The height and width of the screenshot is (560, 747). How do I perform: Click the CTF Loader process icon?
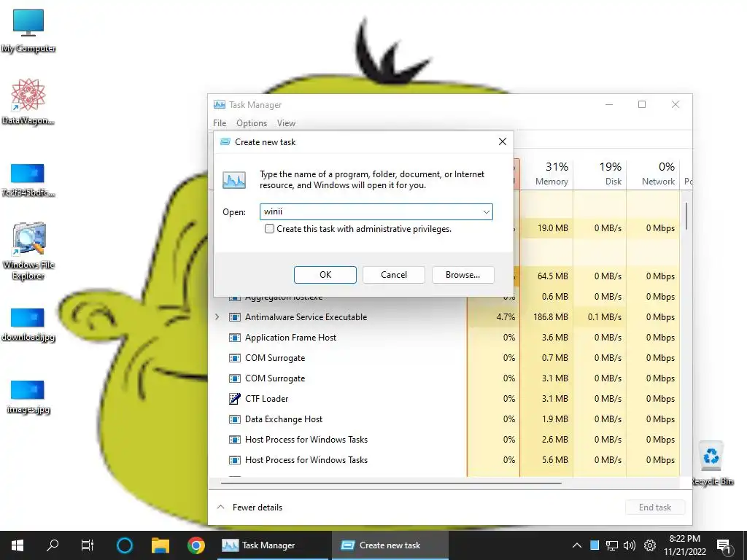234,399
